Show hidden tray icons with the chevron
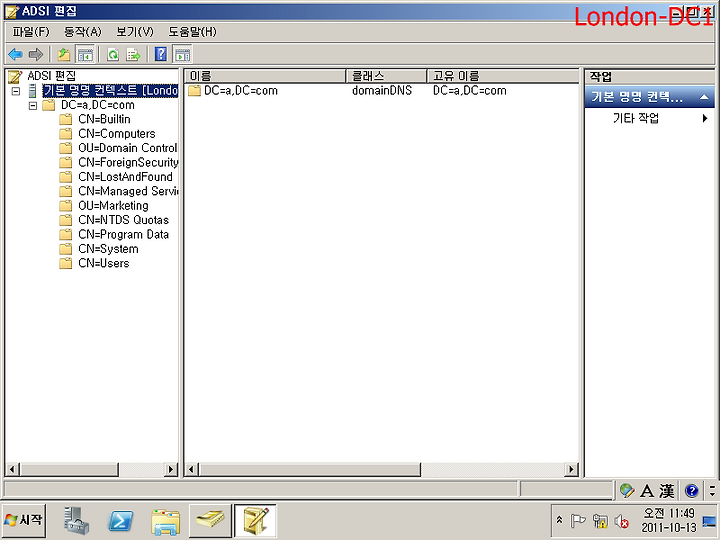 (x=559, y=520)
